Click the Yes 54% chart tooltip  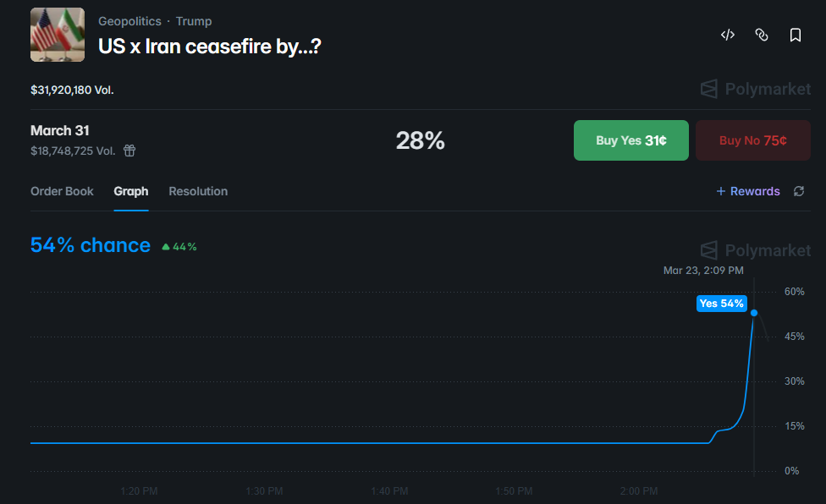pos(721,304)
